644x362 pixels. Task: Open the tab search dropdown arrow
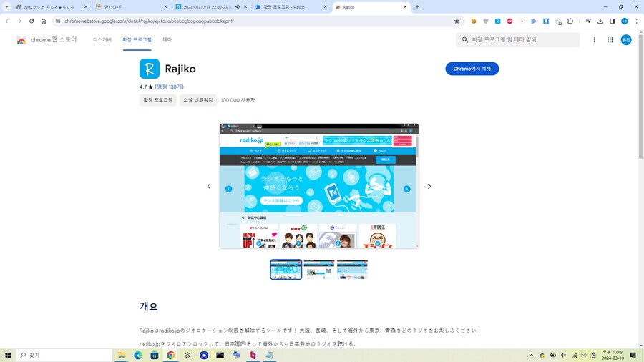6,7
